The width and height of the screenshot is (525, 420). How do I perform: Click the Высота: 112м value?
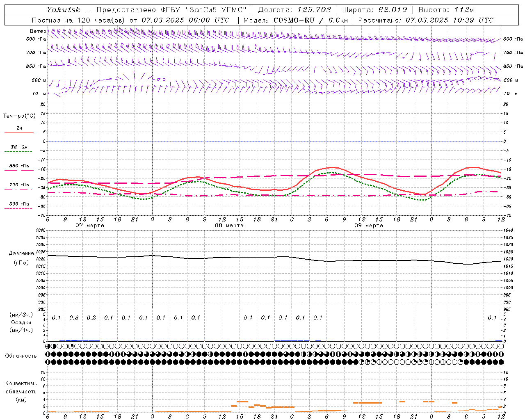pos(446,9)
